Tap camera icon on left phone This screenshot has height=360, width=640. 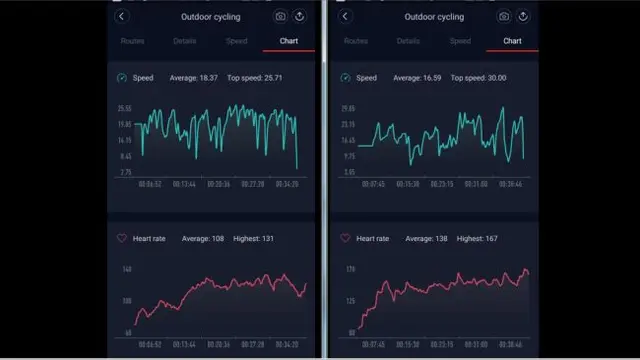point(280,16)
